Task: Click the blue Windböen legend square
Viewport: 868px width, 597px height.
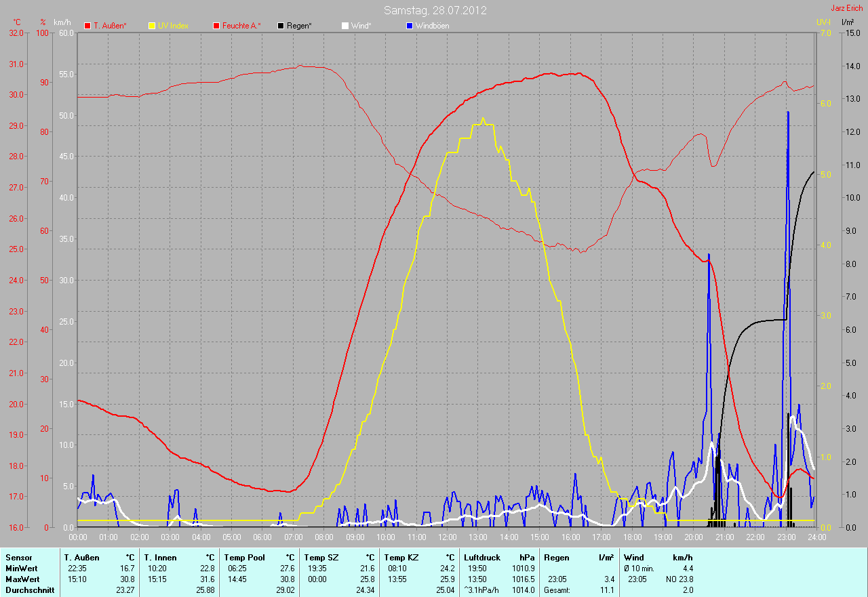Action: tap(410, 26)
